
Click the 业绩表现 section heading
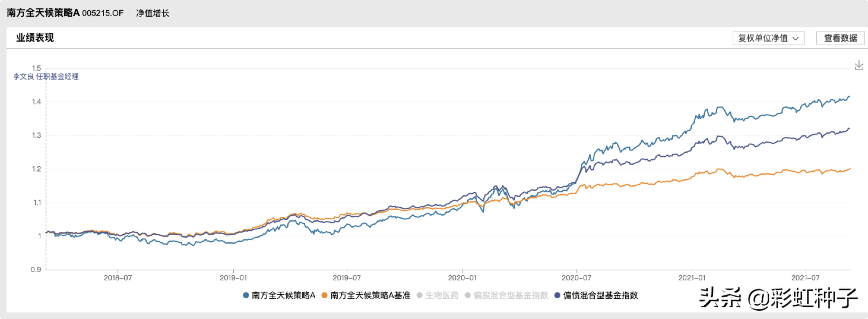click(x=35, y=37)
